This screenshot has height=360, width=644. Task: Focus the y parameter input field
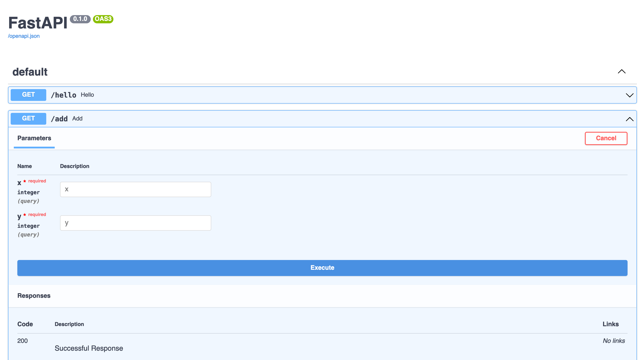click(135, 223)
